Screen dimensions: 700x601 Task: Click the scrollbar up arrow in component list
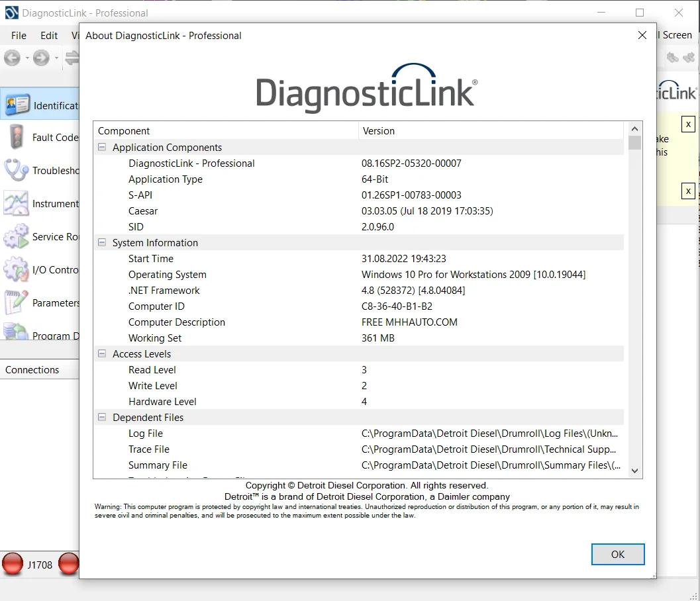tap(634, 129)
